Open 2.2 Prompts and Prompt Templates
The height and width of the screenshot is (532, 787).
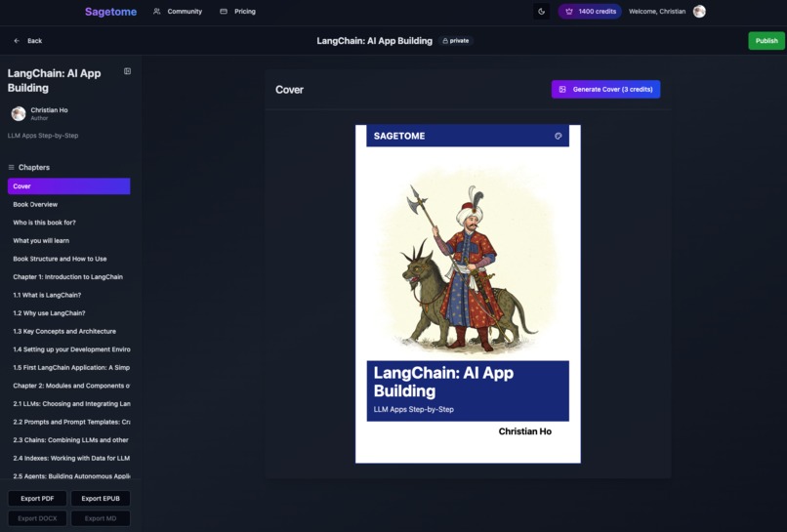point(68,422)
